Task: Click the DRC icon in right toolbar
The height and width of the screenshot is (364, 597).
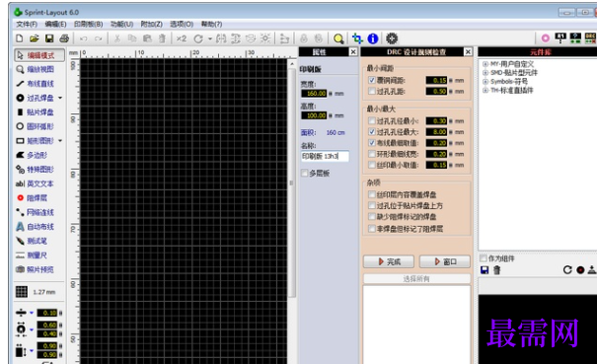Action: pos(590,38)
